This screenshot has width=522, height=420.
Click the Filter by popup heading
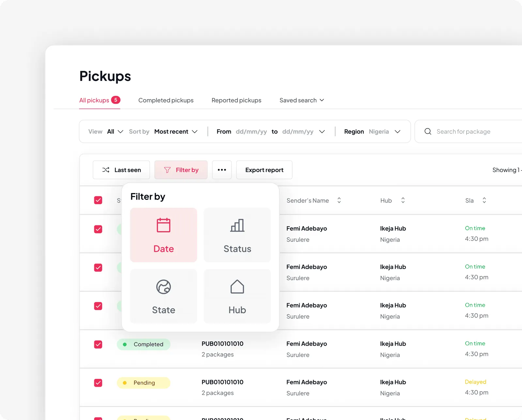coord(148,197)
